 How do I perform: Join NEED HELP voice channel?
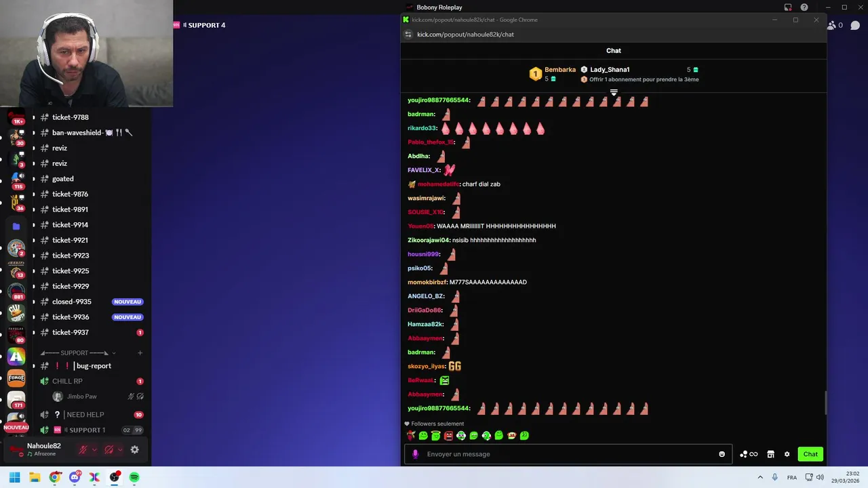[92, 415]
